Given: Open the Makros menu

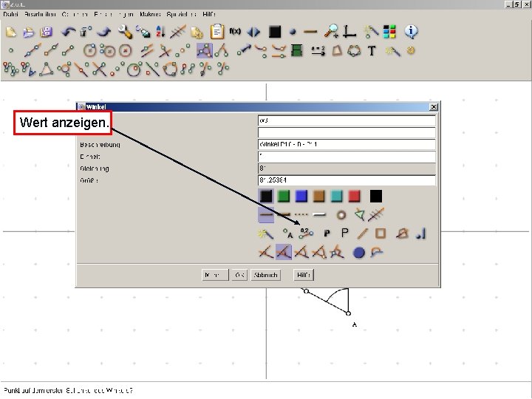Looking at the screenshot, I should 150,14.
